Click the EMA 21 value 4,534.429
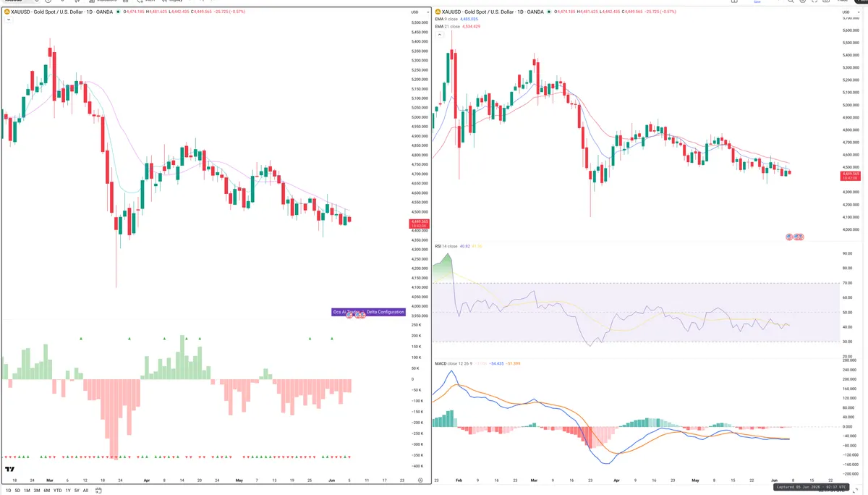This screenshot has height=495, width=868. (x=471, y=26)
